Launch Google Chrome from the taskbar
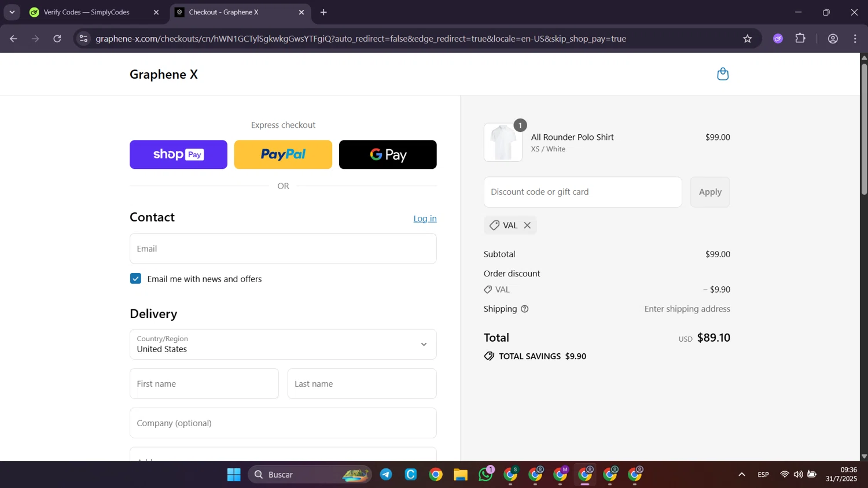The height and width of the screenshot is (488, 868). click(x=436, y=475)
